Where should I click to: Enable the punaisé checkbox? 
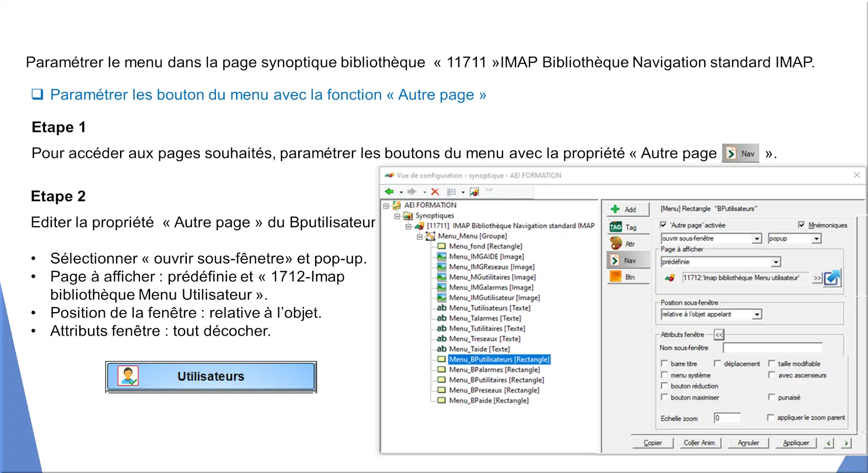click(x=771, y=397)
